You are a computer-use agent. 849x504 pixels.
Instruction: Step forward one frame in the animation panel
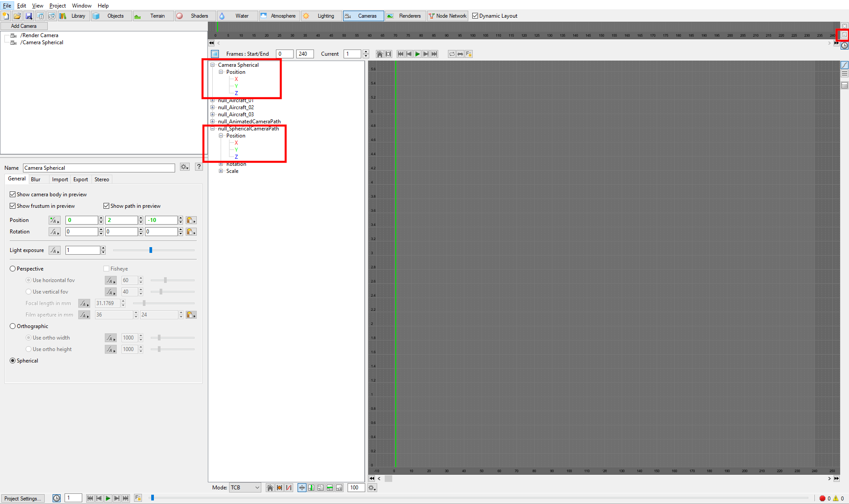(x=426, y=54)
